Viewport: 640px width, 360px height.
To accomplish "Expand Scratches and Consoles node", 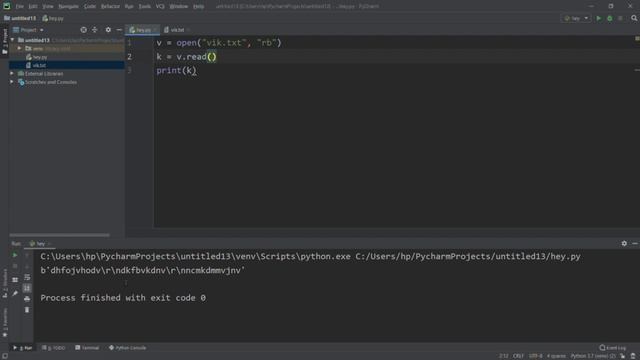I will [x=12, y=82].
